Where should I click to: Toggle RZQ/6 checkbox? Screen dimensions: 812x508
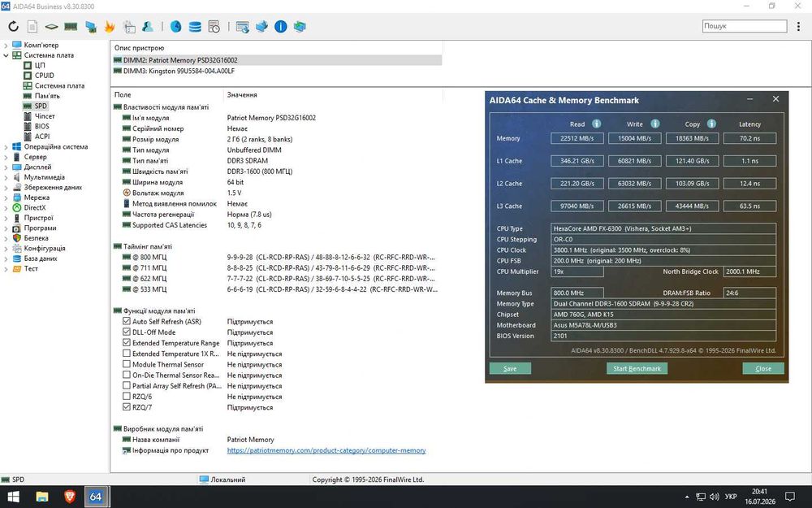(x=127, y=396)
